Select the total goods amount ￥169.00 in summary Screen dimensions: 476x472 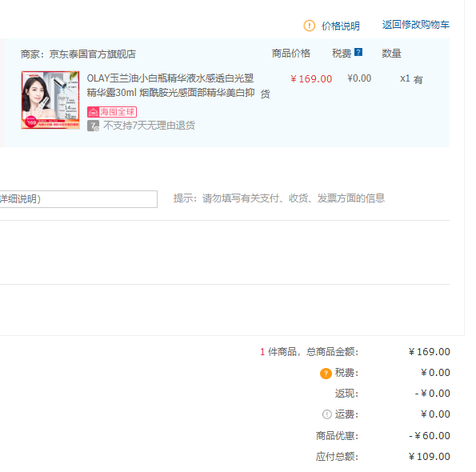[x=430, y=352]
